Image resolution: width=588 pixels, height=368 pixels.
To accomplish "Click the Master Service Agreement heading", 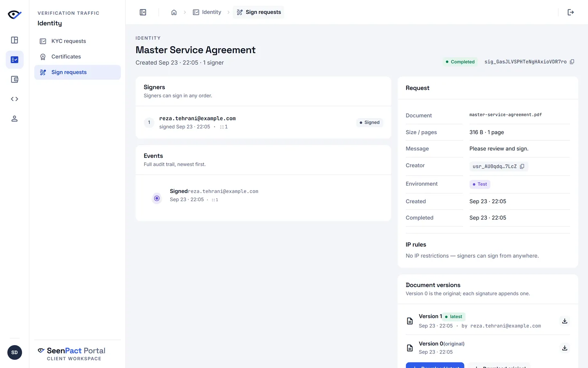I will (x=196, y=50).
